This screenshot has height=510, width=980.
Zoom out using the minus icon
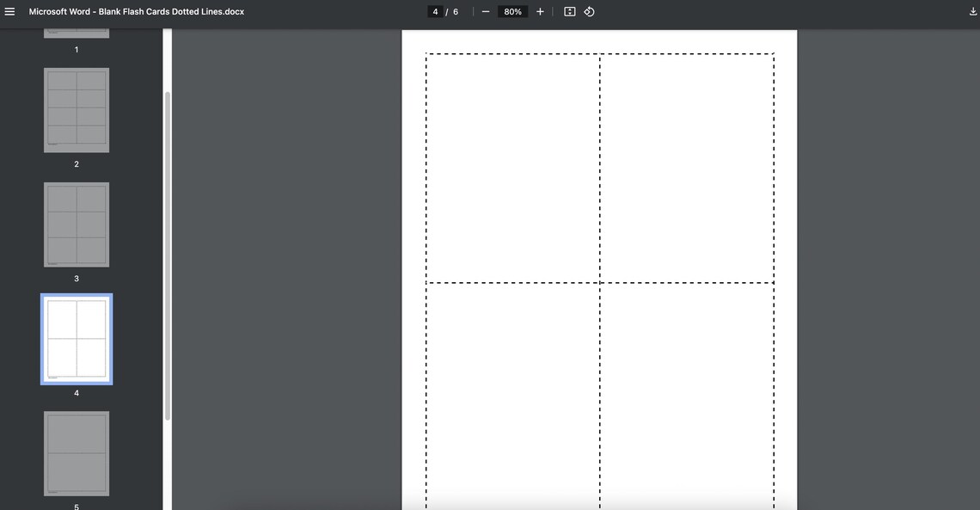485,11
